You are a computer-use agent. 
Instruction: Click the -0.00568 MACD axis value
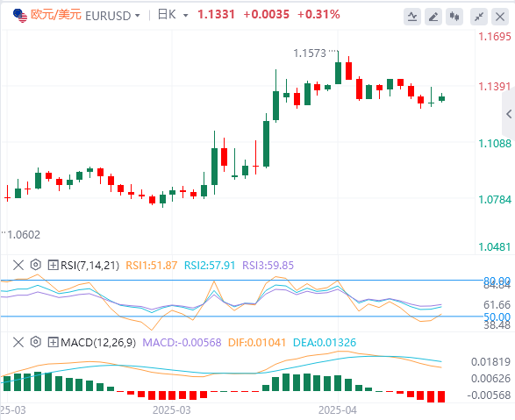tap(489, 395)
